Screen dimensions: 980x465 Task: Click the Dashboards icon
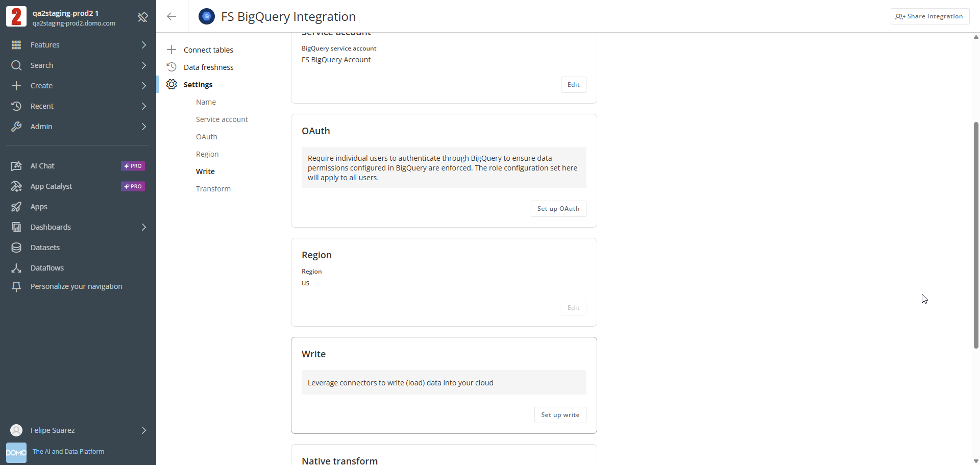[x=16, y=227]
